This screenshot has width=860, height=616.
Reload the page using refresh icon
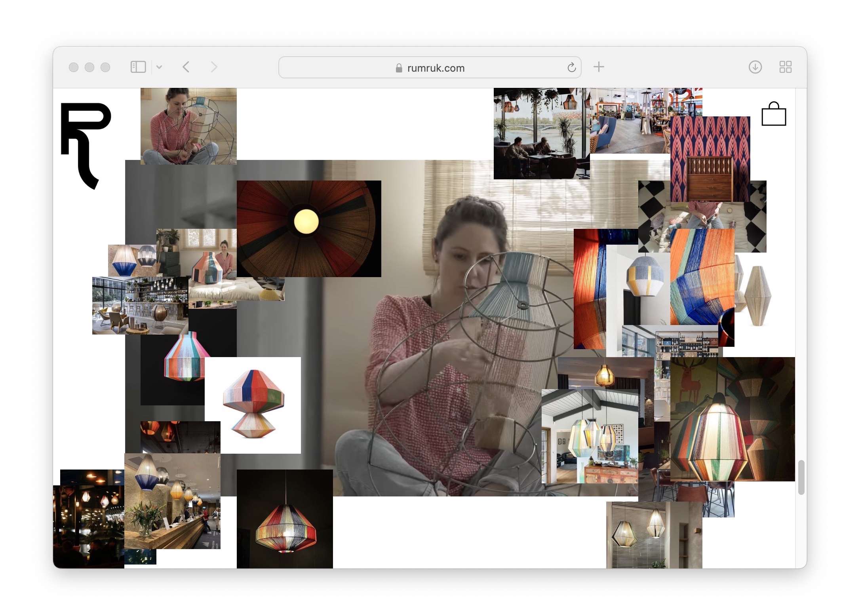pos(571,68)
